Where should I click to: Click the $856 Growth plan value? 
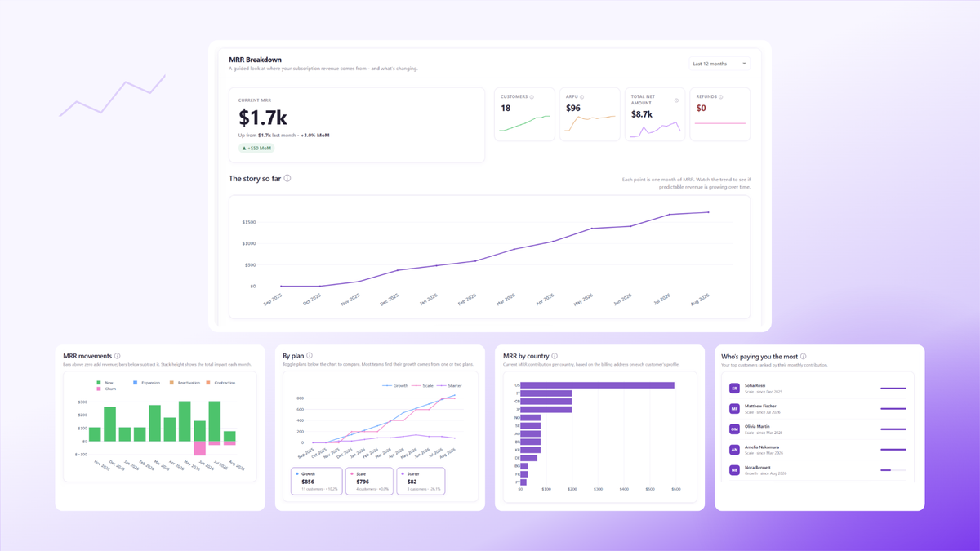tap(308, 482)
